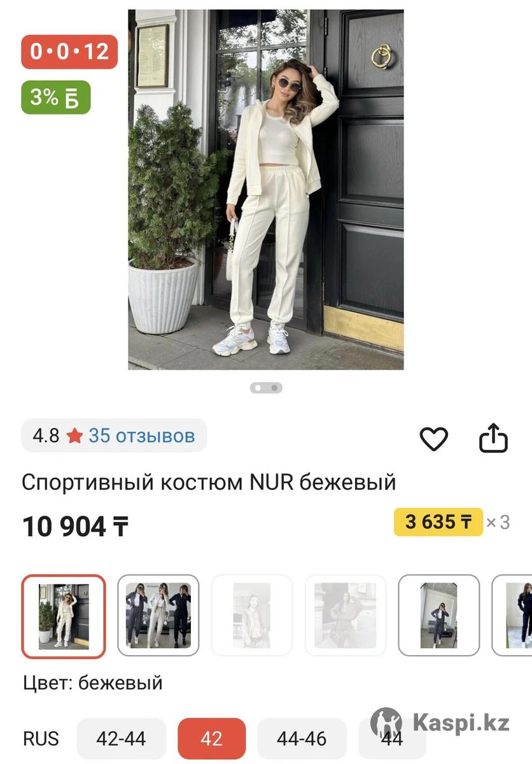This screenshot has width=532, height=764.
Task: Tap the share icon
Action: tap(493, 438)
